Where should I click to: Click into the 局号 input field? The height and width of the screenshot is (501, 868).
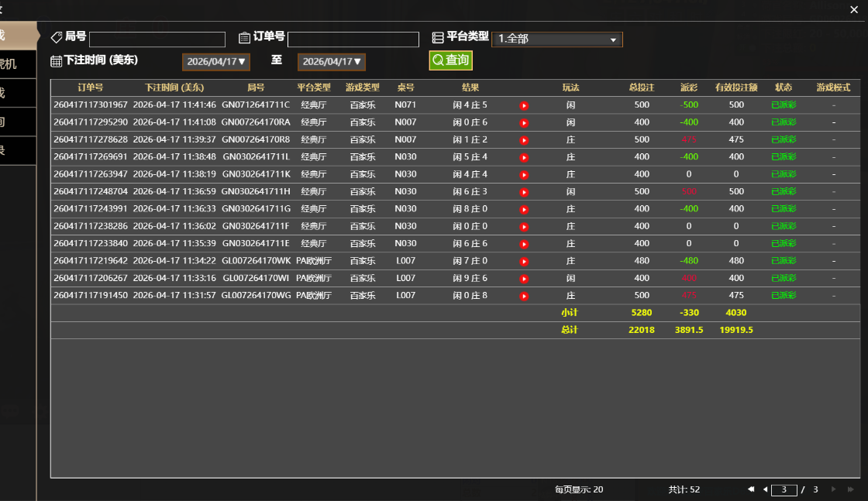pos(157,39)
